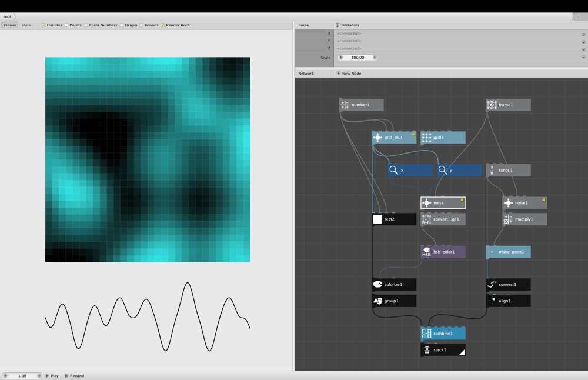Rewind the animation
Screen dimensions: 588x380
pyautogui.click(x=74, y=375)
